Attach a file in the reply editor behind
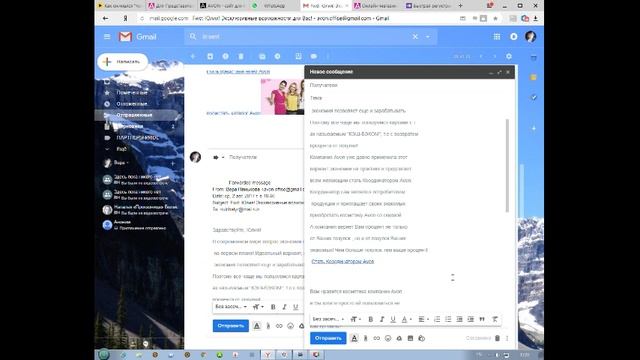The height and width of the screenshot is (360, 640). [x=268, y=326]
